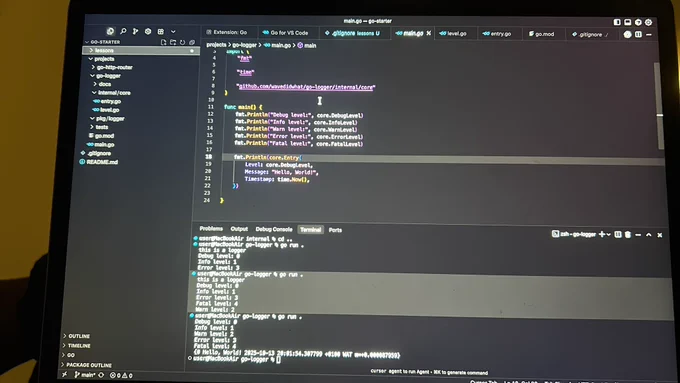Open the Ports panel tab
Screen dimensions: 680x383
(x=335, y=230)
